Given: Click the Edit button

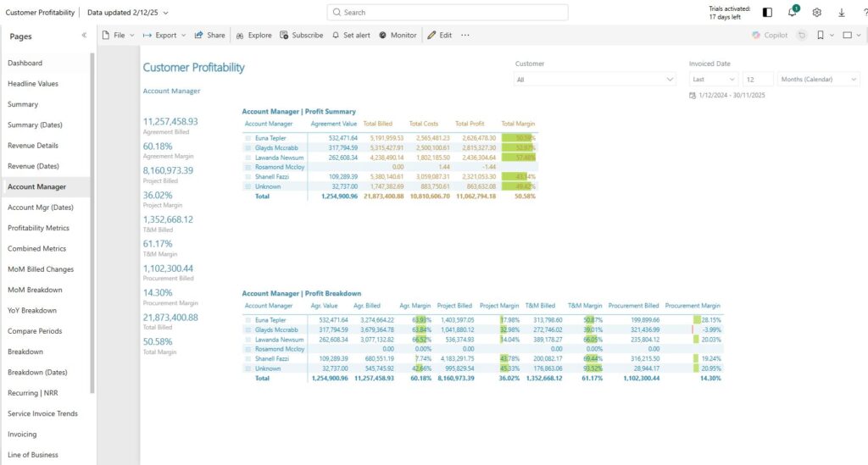Looking at the screenshot, I should [439, 36].
